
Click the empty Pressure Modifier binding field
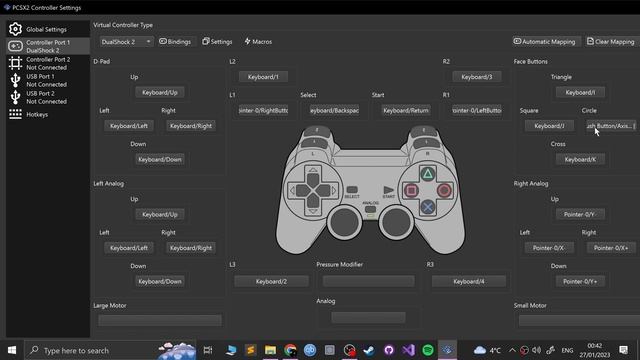tap(369, 281)
